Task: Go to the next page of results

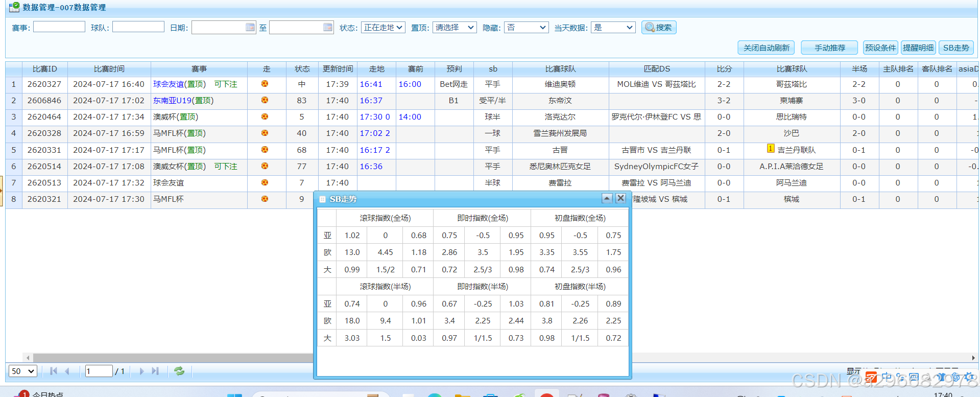Action: pyautogui.click(x=141, y=371)
